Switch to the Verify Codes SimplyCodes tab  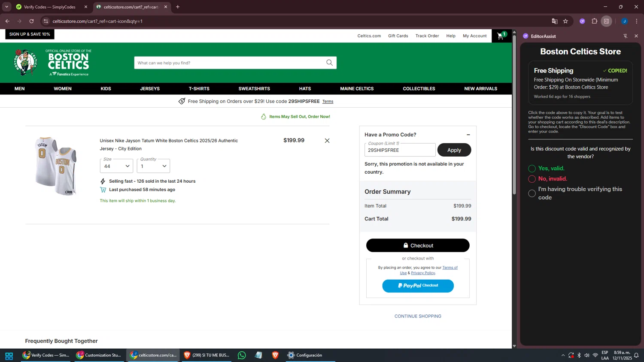(x=51, y=7)
